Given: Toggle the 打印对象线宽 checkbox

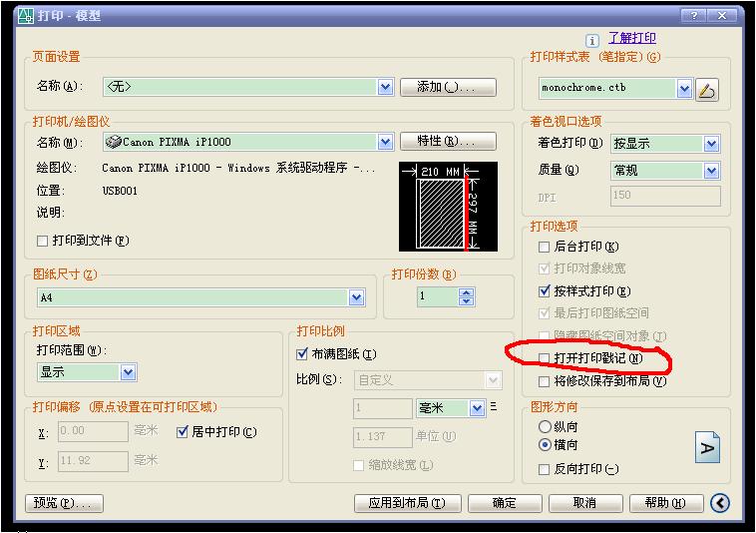Looking at the screenshot, I should tap(544, 268).
